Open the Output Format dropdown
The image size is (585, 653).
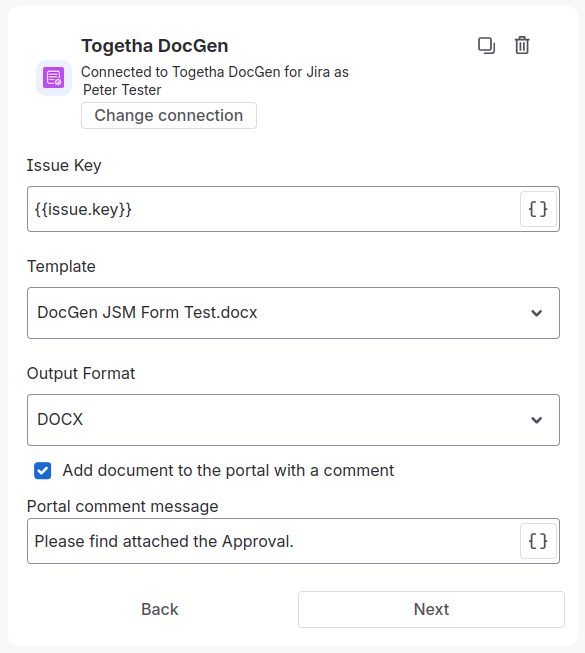coord(293,420)
